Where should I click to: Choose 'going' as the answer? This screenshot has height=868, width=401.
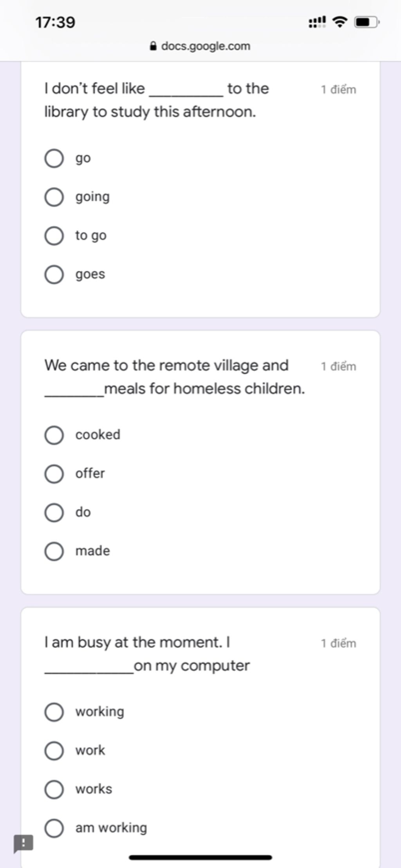click(54, 197)
